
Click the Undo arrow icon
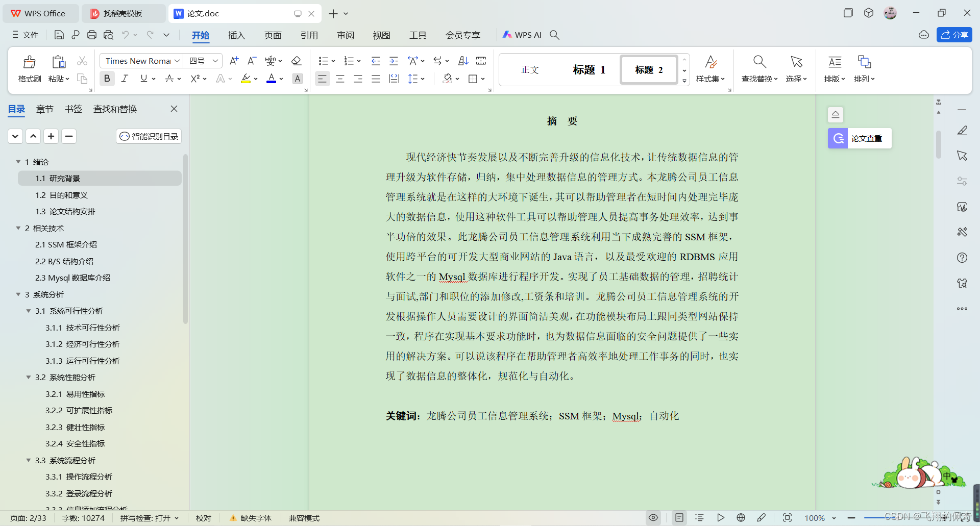tap(125, 35)
